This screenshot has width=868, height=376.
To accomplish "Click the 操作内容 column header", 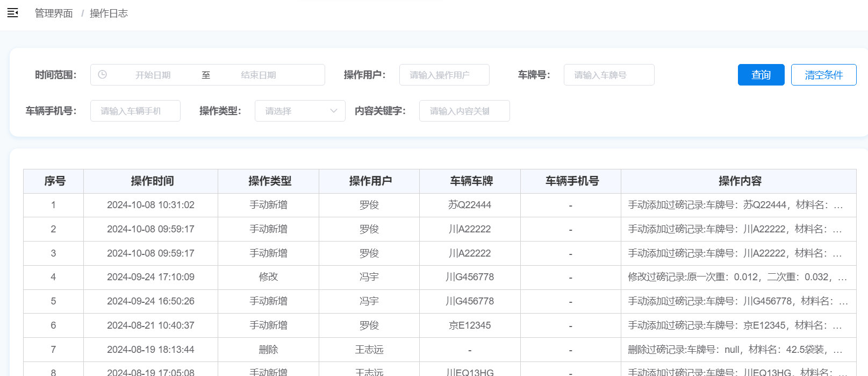I will pyautogui.click(x=739, y=181).
